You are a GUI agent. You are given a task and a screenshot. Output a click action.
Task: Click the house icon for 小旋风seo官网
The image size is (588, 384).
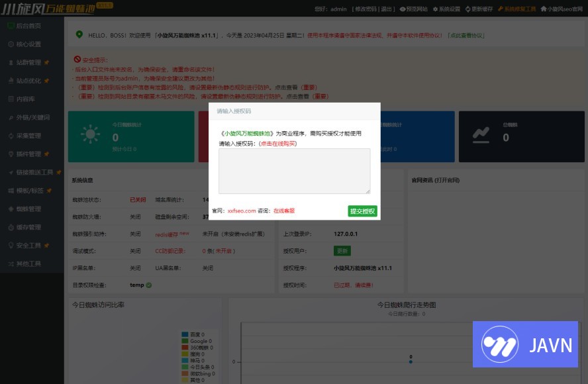point(544,9)
